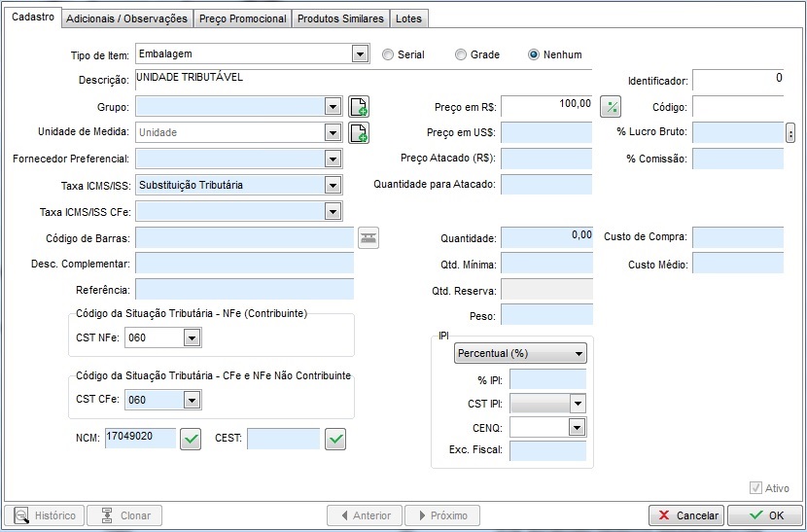
Task: Validate NCM with the green checkmark
Action: (192, 440)
